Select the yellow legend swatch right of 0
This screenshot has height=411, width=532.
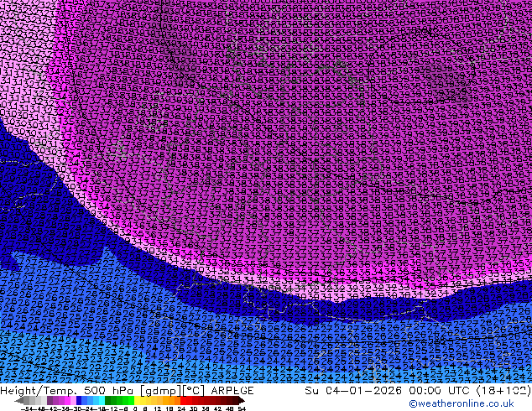pos(137,401)
